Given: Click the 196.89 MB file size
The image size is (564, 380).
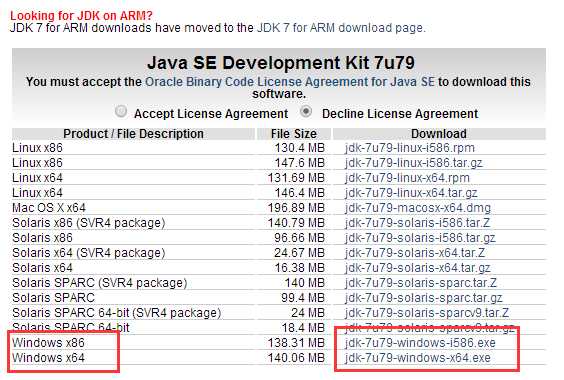Looking at the screenshot, I should click(296, 208).
